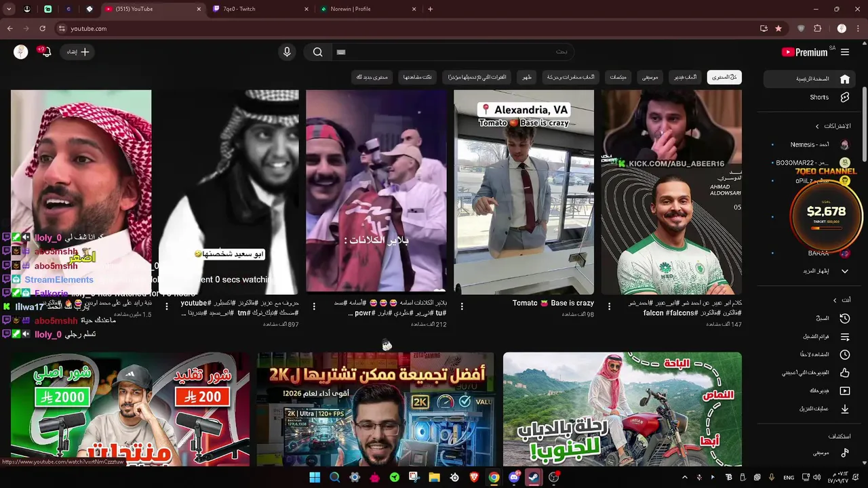The width and height of the screenshot is (868, 488).
Task: Open the notifications bell
Action: coord(46,52)
